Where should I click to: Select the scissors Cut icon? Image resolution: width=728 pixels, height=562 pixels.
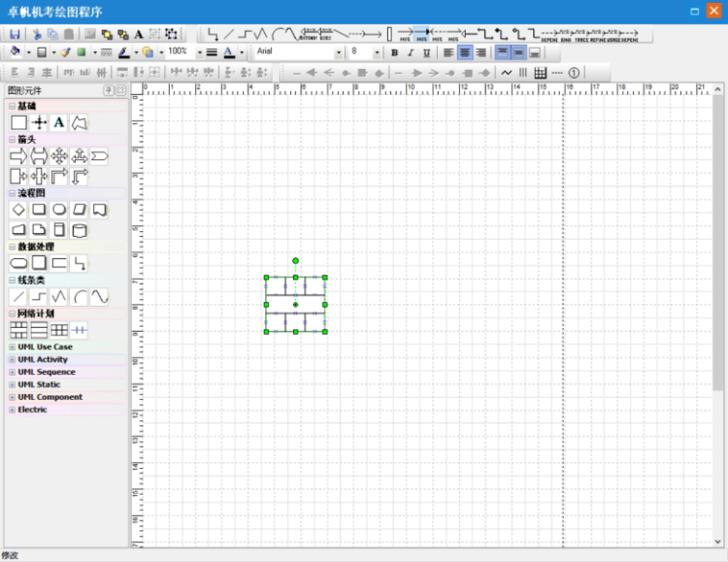(38, 34)
